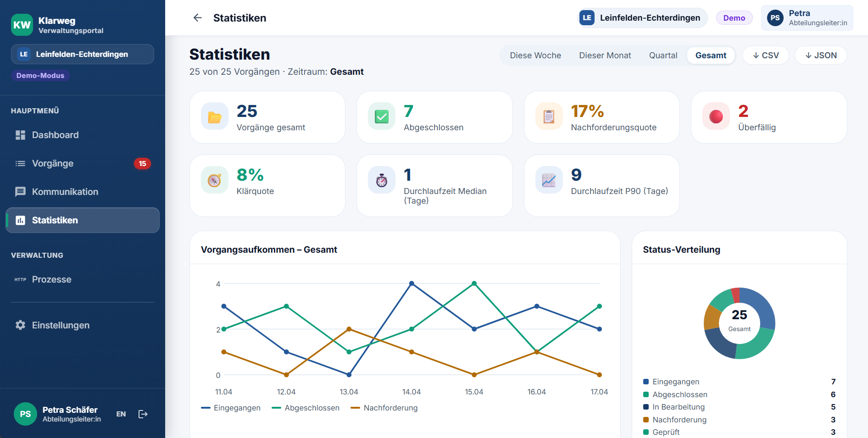This screenshot has height=438, width=868.
Task: Click the Vorgänge list icon
Action: pos(20,163)
